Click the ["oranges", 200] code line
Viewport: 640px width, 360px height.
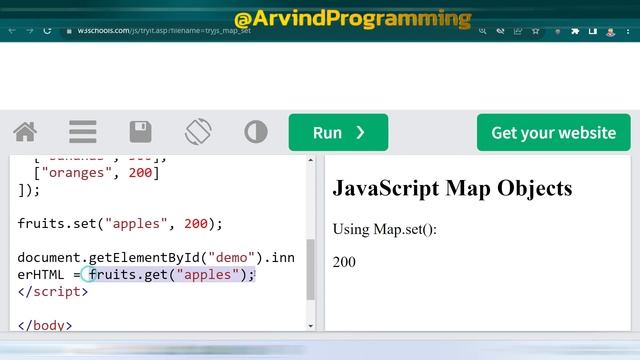tap(96, 173)
